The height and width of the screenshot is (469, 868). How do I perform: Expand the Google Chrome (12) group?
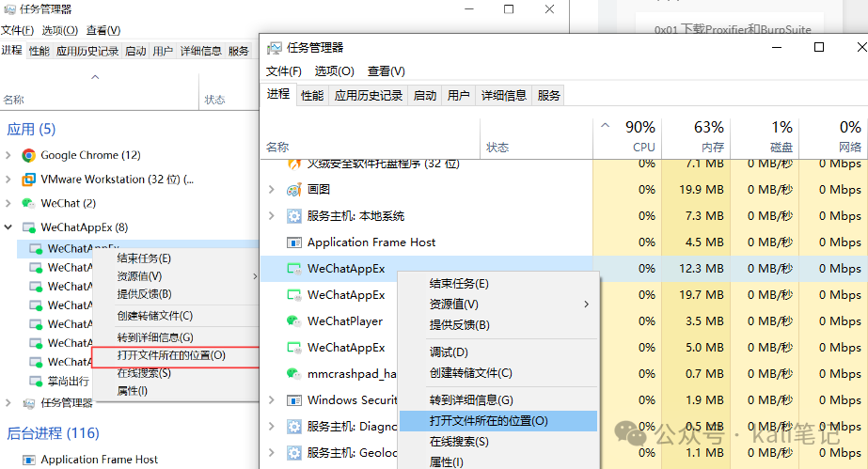(8, 155)
